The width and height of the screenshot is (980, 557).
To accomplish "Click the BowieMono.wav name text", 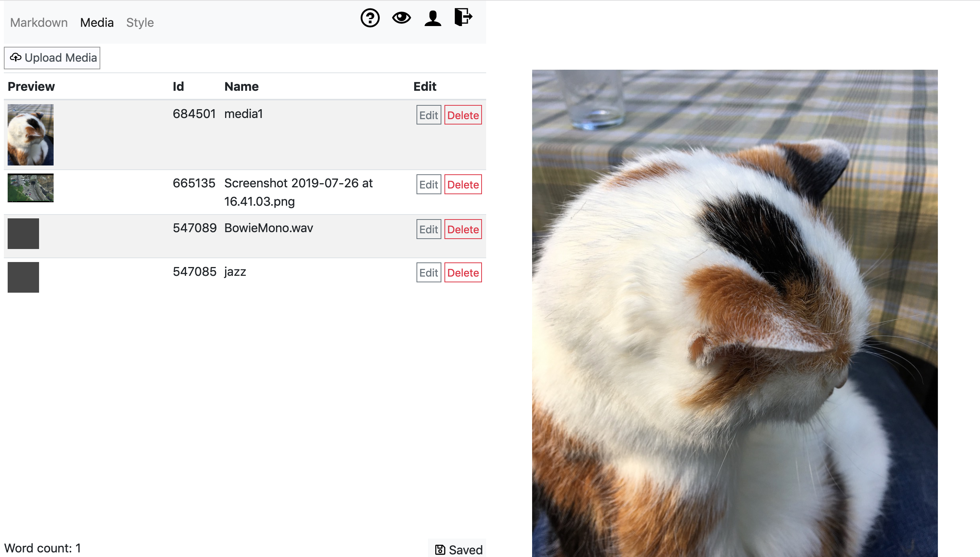I will 269,228.
